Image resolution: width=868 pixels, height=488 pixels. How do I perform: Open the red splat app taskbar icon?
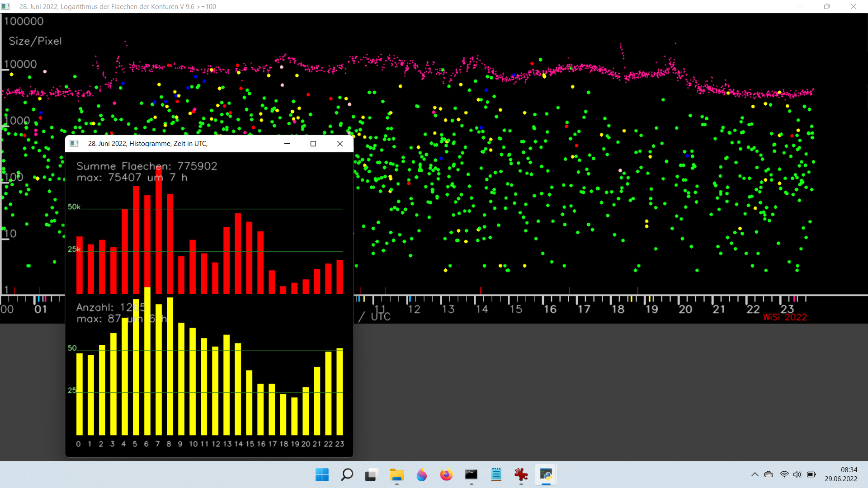(521, 475)
